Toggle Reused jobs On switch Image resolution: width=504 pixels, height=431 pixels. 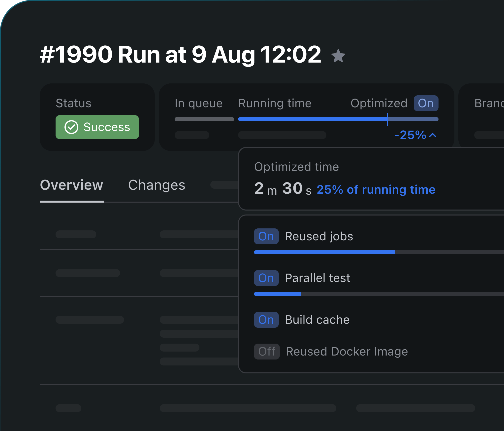266,236
